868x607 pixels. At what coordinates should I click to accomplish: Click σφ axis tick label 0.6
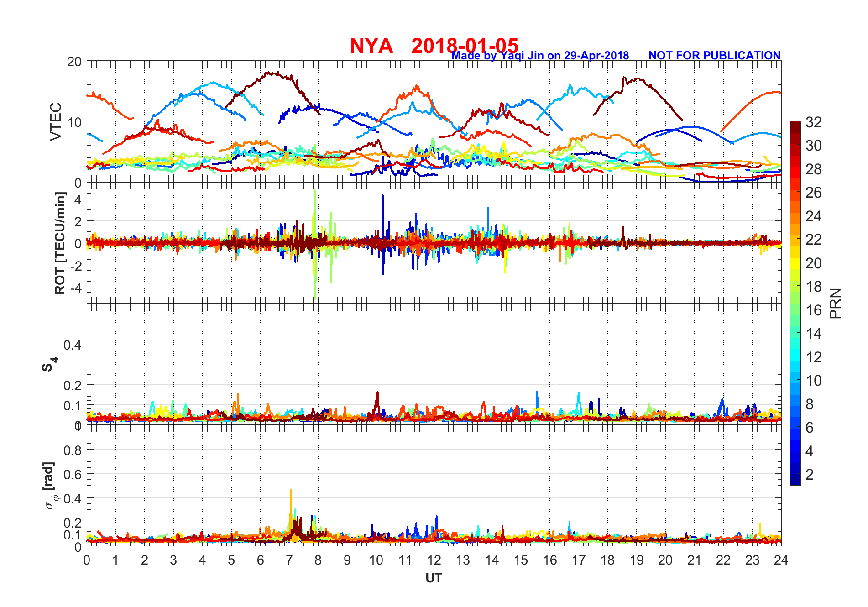tap(73, 475)
